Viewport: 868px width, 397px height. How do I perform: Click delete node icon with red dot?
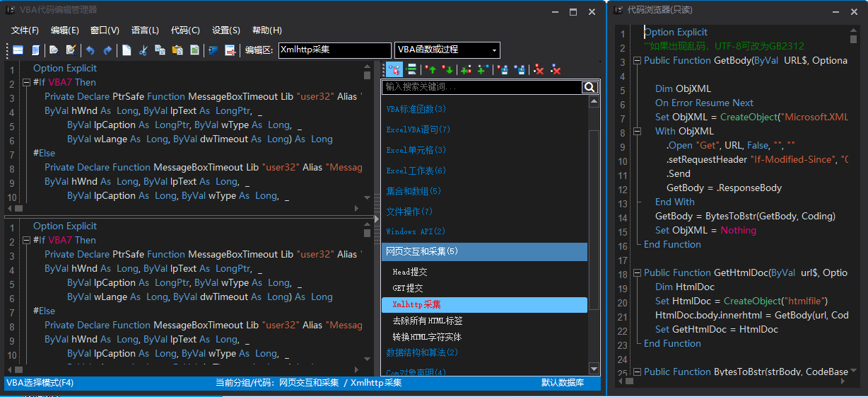pos(539,69)
